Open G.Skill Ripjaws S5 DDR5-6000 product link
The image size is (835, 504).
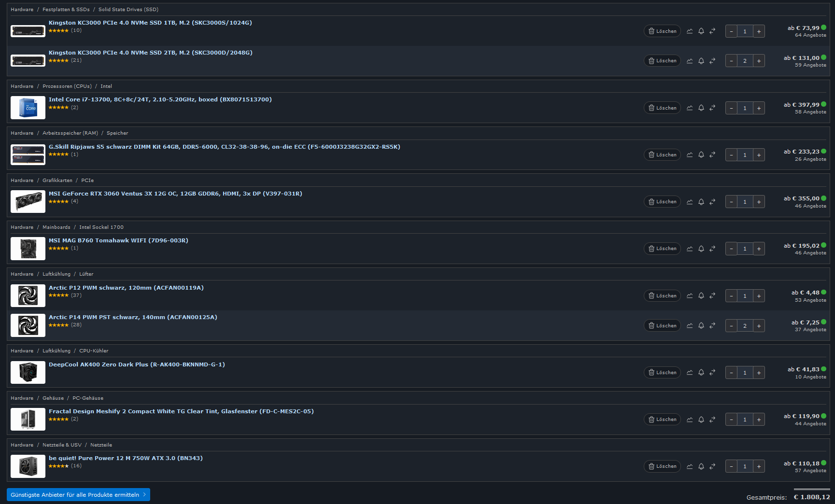tap(224, 147)
